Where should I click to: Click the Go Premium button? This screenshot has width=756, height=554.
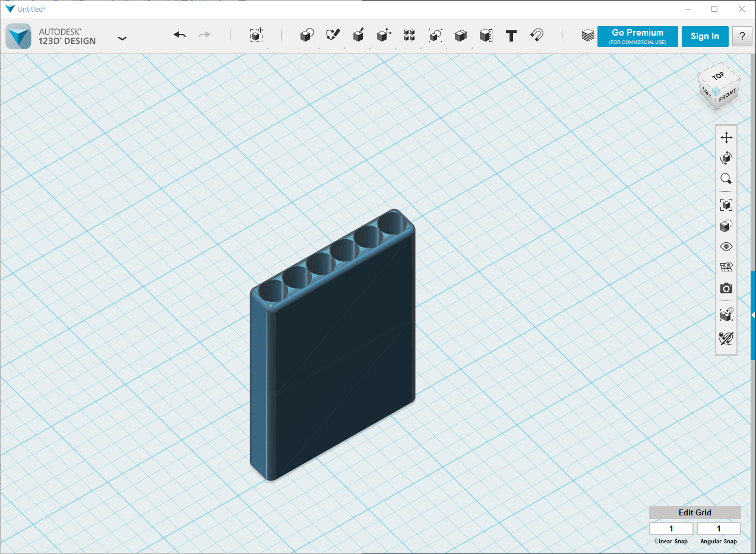pyautogui.click(x=637, y=36)
